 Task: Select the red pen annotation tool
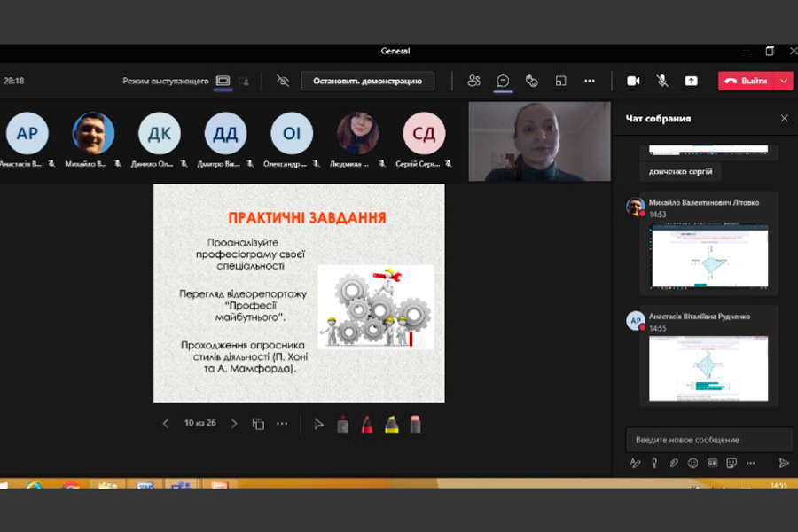[367, 424]
